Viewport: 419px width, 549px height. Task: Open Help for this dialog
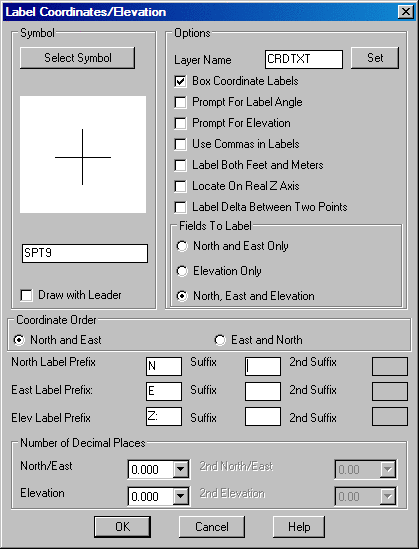point(299,527)
